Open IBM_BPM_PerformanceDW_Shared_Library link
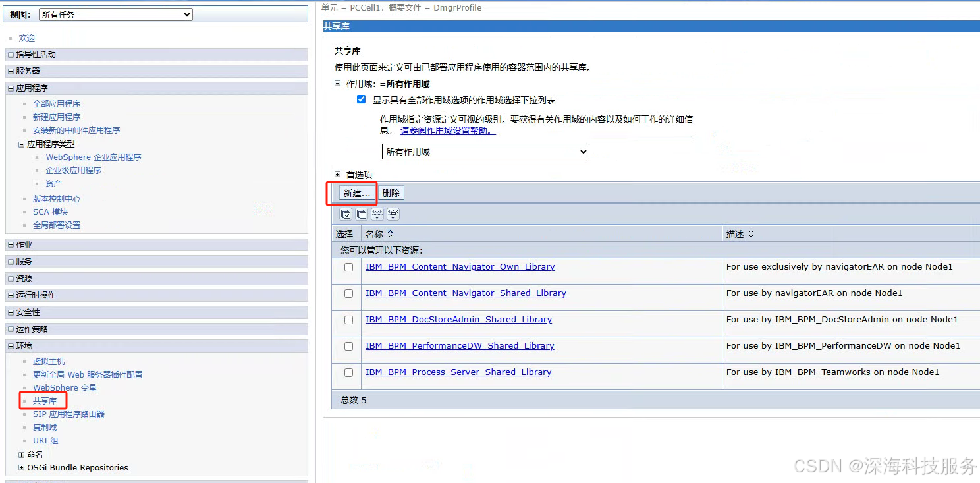The height and width of the screenshot is (483, 980). pyautogui.click(x=460, y=346)
